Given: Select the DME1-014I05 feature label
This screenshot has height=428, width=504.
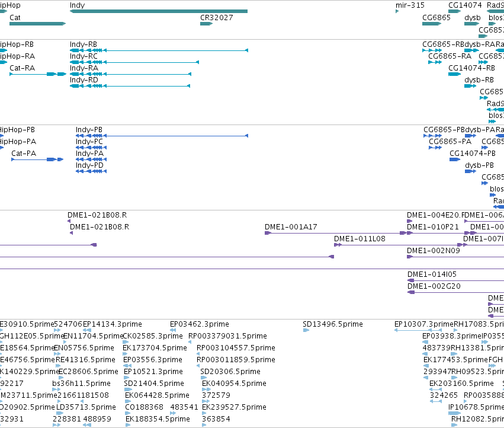Looking at the screenshot, I should (432, 274).
